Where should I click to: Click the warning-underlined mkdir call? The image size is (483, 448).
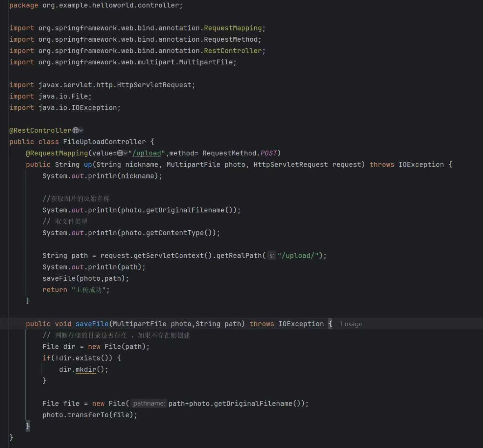coord(85,370)
